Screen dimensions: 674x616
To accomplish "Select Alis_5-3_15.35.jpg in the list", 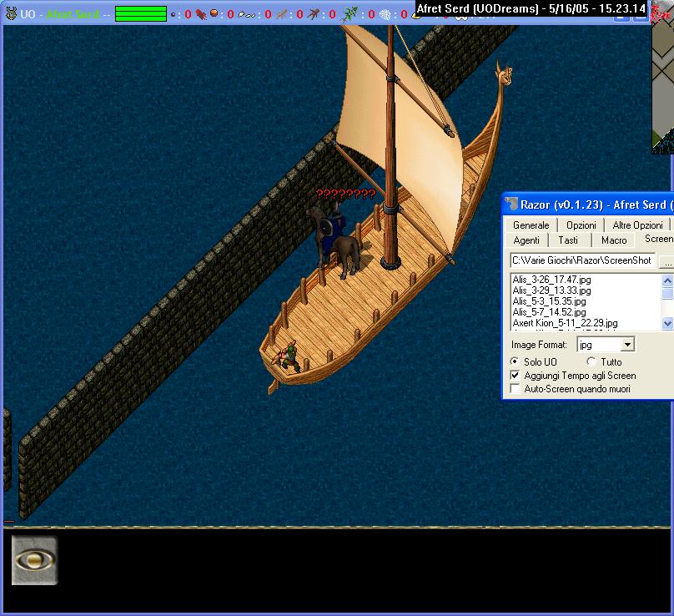I will 549,301.
